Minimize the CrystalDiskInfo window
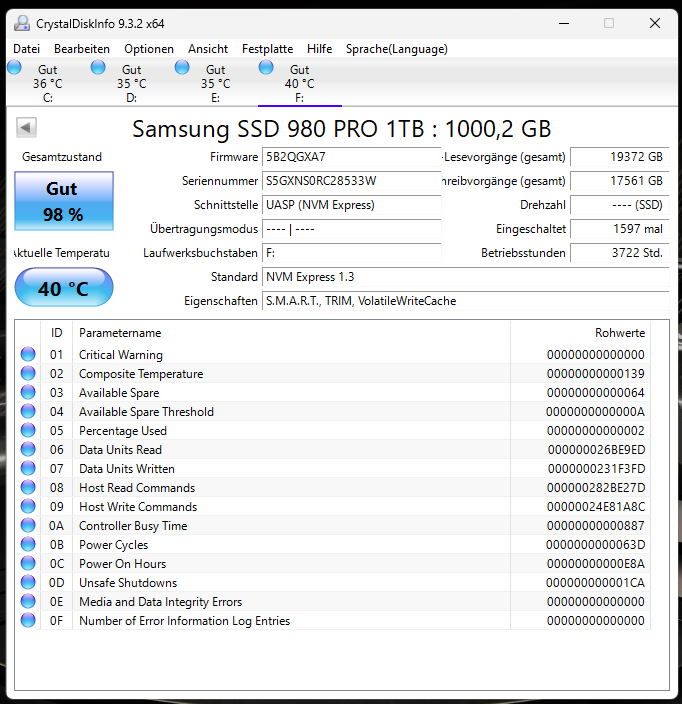 (x=564, y=23)
